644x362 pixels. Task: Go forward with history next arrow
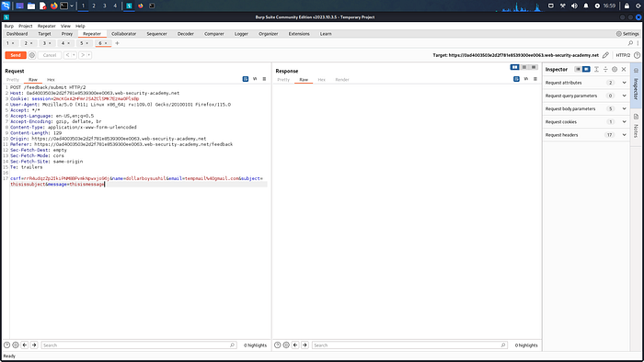(x=83, y=55)
